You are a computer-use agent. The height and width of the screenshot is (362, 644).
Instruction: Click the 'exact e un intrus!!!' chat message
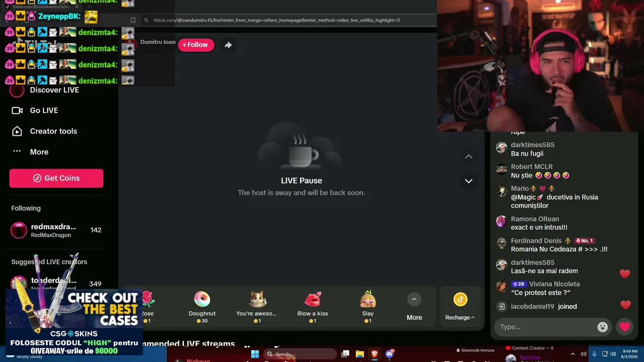539,228
